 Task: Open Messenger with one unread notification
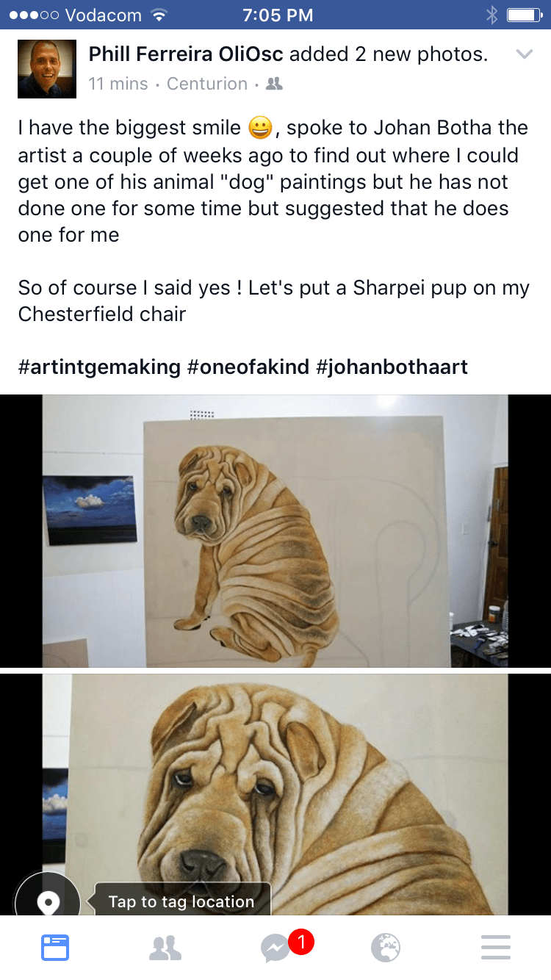pyautogui.click(x=283, y=946)
